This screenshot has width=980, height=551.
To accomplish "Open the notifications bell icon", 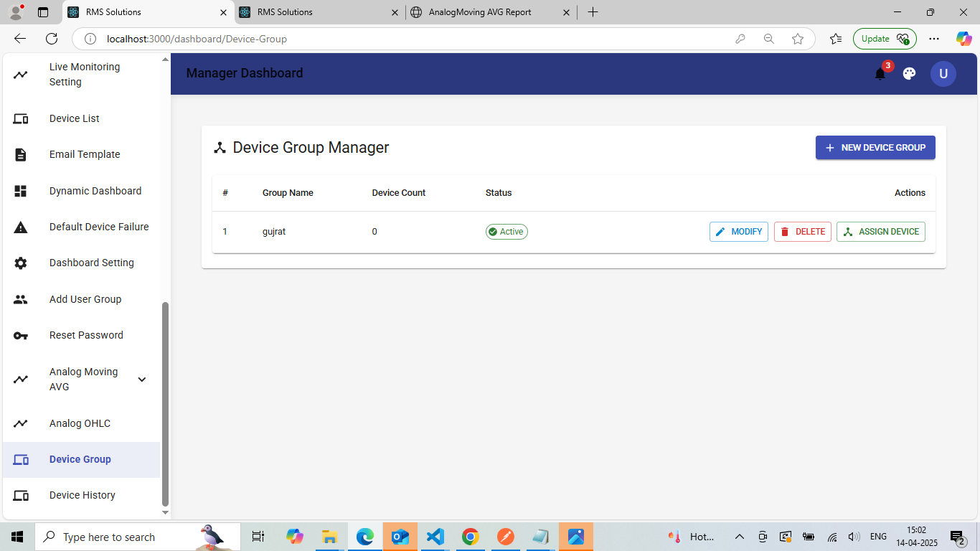I will click(x=880, y=74).
